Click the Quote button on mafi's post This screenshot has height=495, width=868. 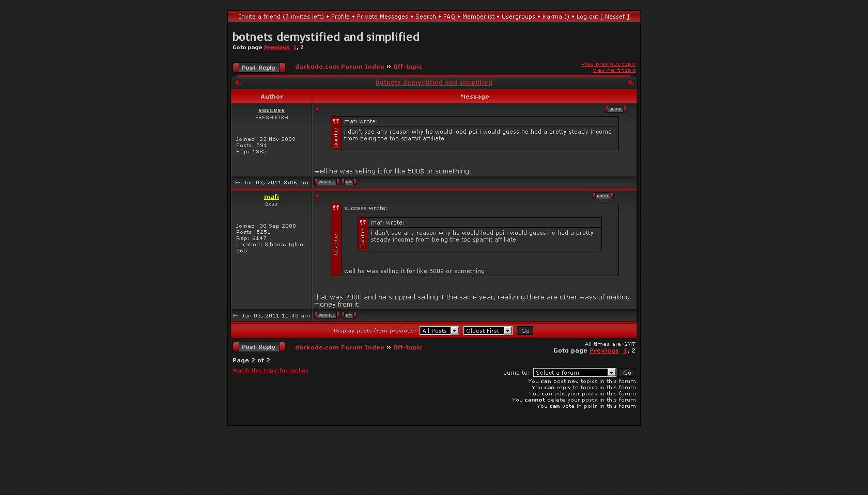point(602,196)
